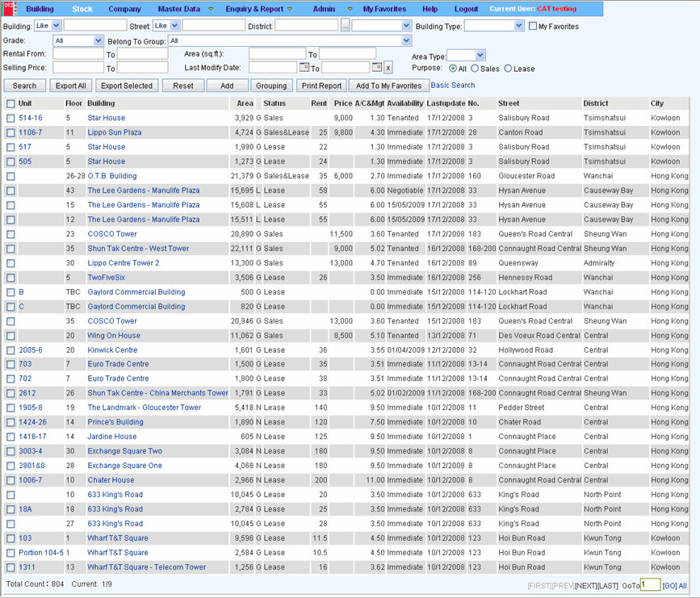Expand the Admin menu arrow

350,10
